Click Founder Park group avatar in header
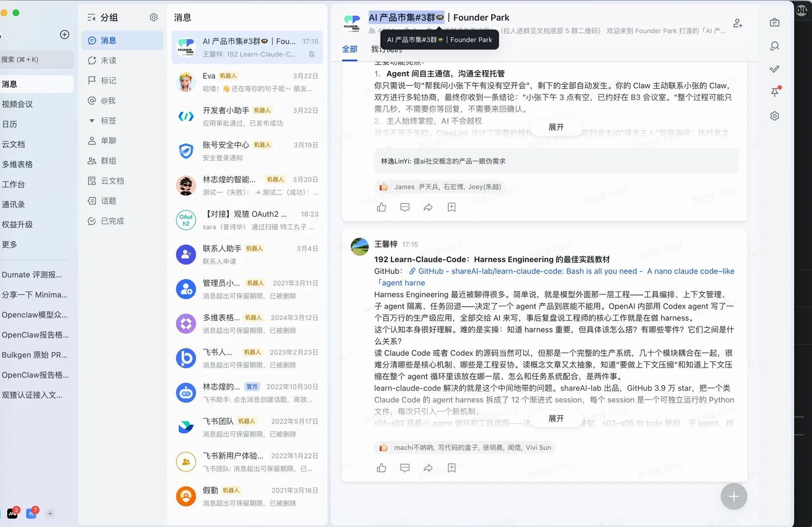Image resolution: width=812 pixels, height=527 pixels. click(x=352, y=23)
